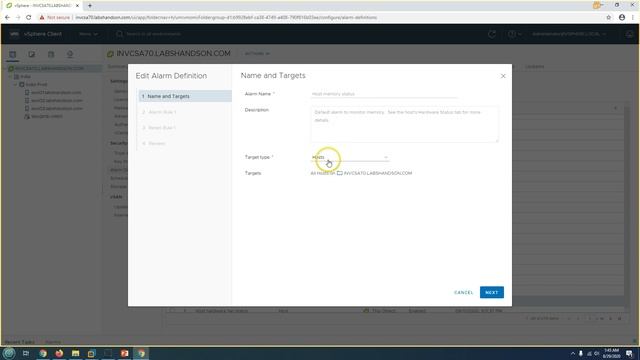The width and height of the screenshot is (640, 360).
Task: Open the Chrome profile icon
Action: [622, 18]
